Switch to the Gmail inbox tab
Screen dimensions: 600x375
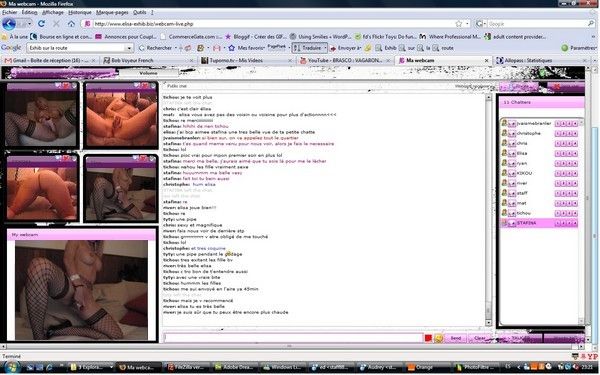pyautogui.click(x=50, y=60)
